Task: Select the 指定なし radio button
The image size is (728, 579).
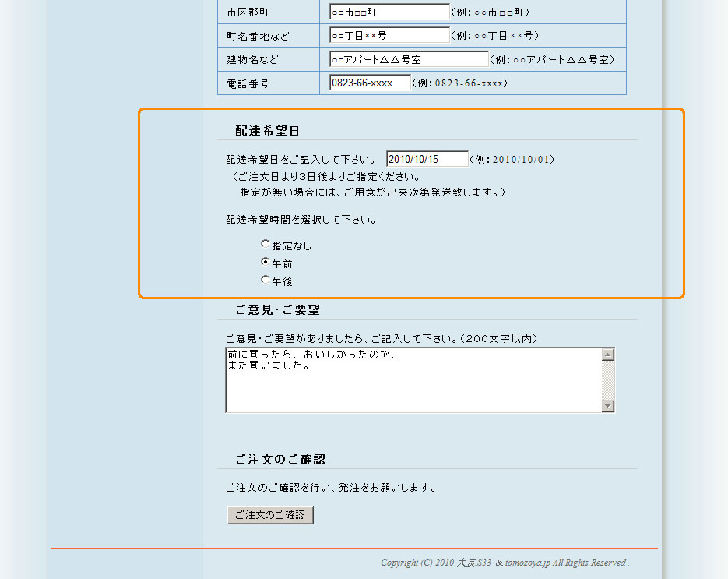Action: [265, 244]
